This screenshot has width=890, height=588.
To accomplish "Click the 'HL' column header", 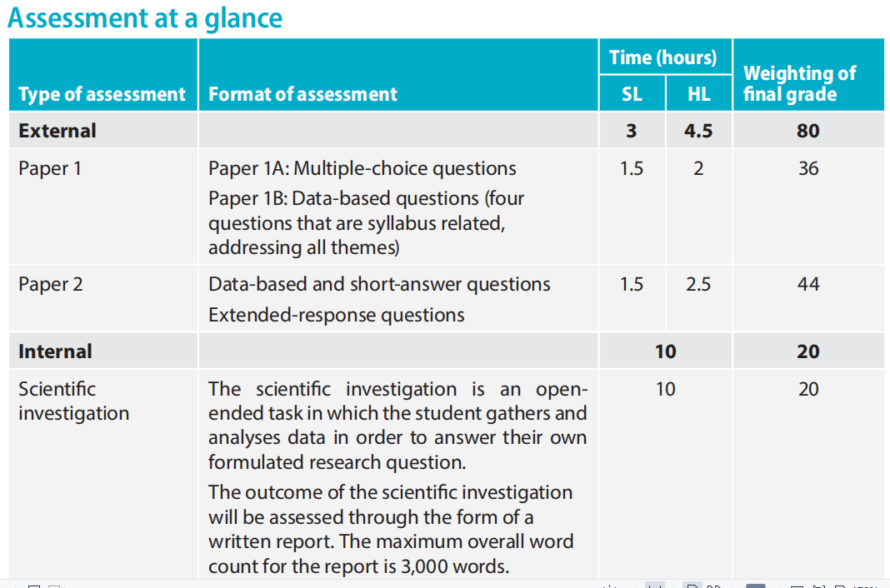I will (x=698, y=94).
